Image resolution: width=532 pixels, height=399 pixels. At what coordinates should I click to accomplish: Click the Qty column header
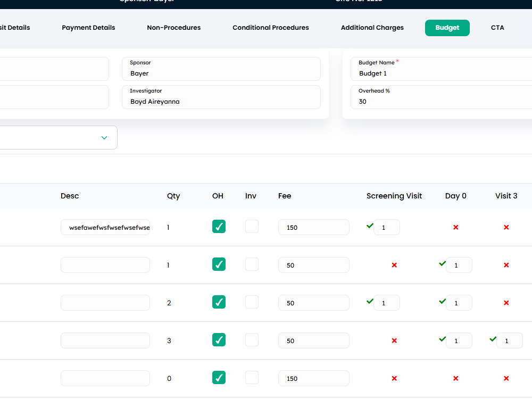[173, 196]
